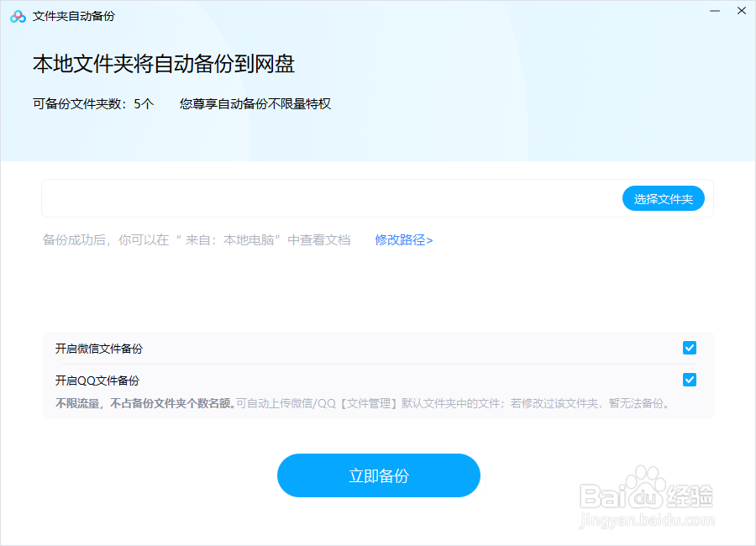Click the label 开启QQ文件备份
The image size is (756, 546).
[x=97, y=381]
